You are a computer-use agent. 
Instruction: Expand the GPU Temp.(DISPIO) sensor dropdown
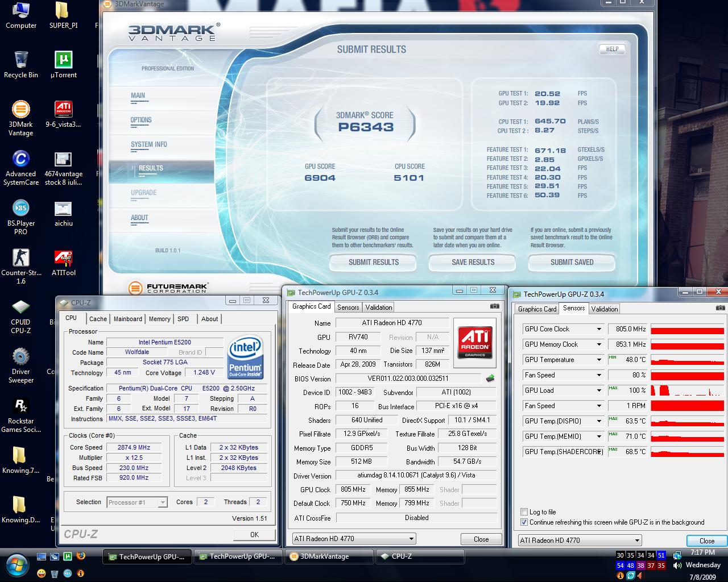pos(598,421)
